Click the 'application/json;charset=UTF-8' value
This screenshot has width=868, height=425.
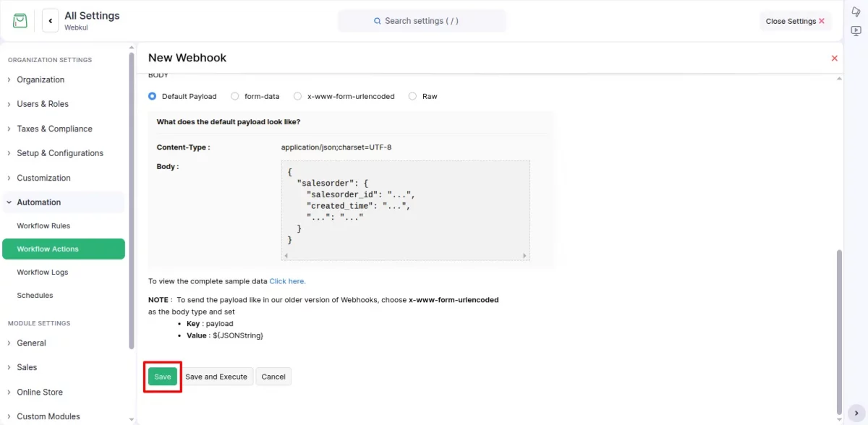336,147
